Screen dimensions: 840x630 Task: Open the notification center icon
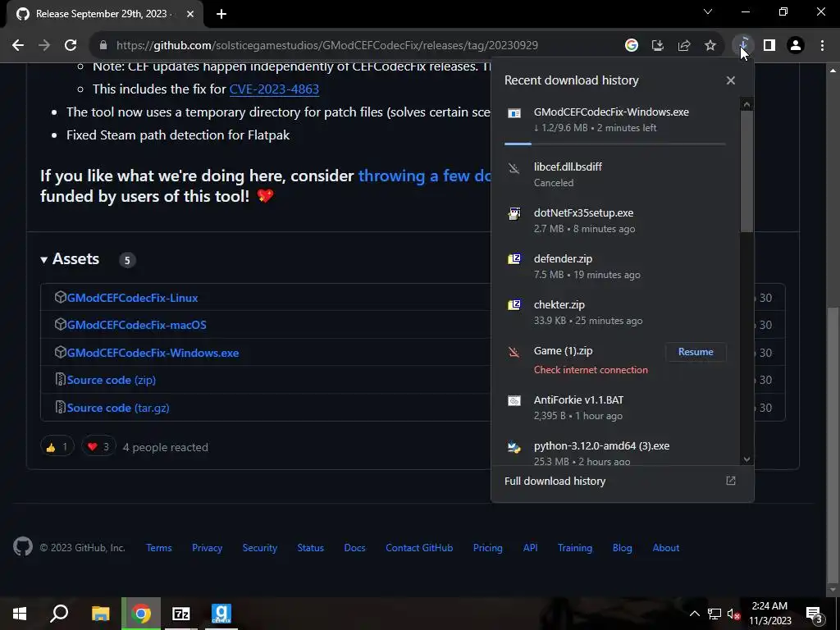815,614
